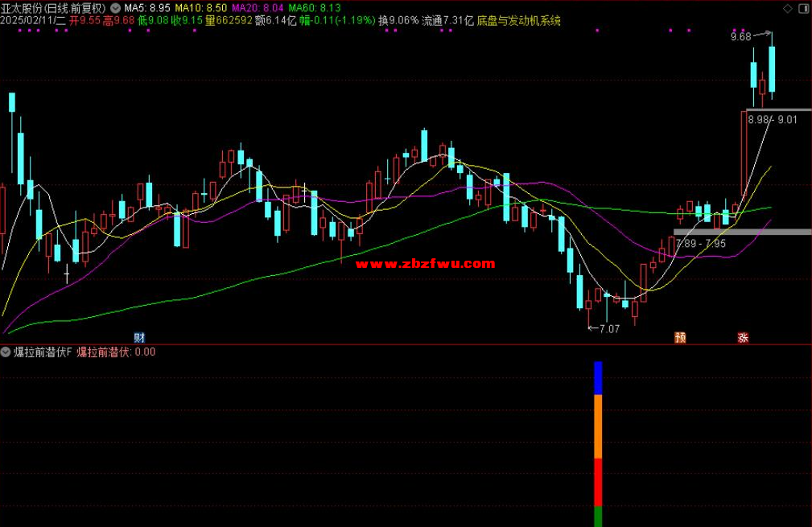The image size is (812, 527).
Task: Click the diamond icon in the top-right corner
Action: coord(788,8)
